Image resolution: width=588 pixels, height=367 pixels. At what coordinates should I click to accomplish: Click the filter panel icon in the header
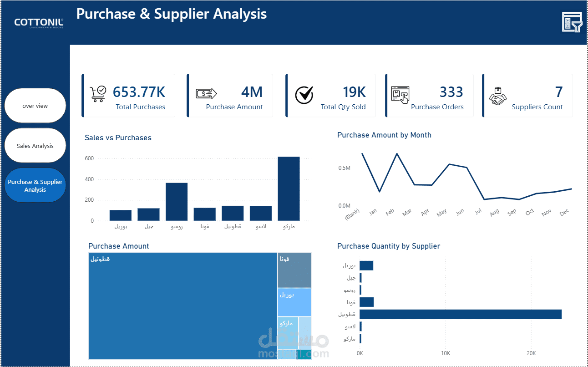point(572,22)
